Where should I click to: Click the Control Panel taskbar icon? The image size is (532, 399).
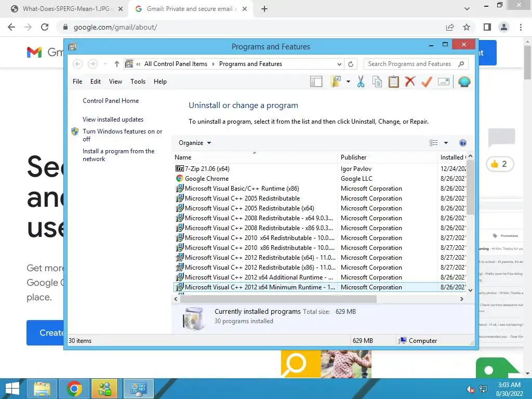(x=138, y=389)
